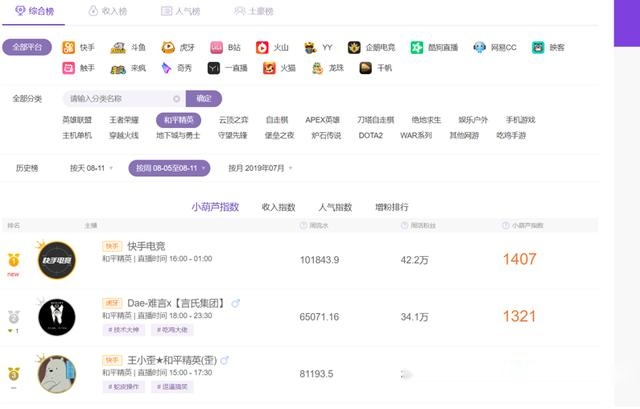Screen dimensions: 640x409
Task: Click the #技术大神 tag
Action: click(124, 330)
